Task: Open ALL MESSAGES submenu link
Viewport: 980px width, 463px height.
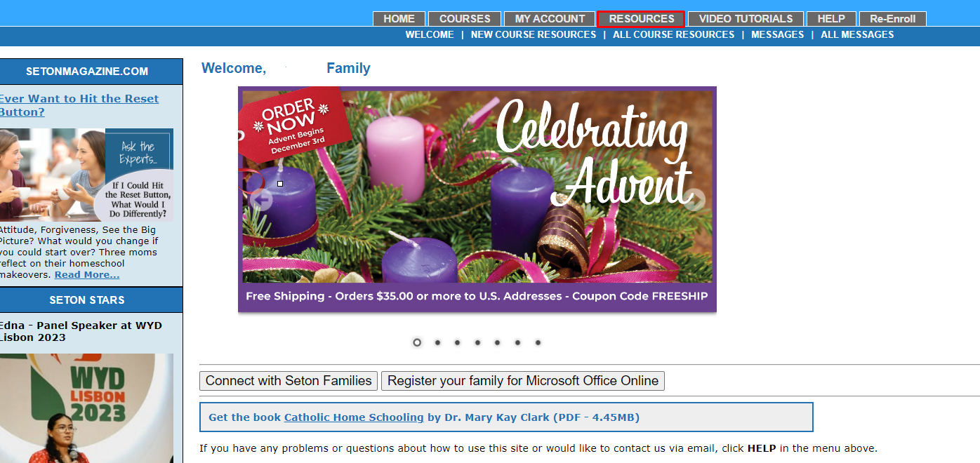Action: click(x=857, y=34)
